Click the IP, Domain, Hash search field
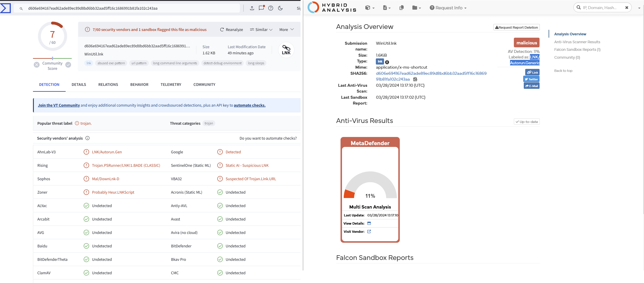Image resolution: width=644 pixels, height=283 pixels. [602, 8]
